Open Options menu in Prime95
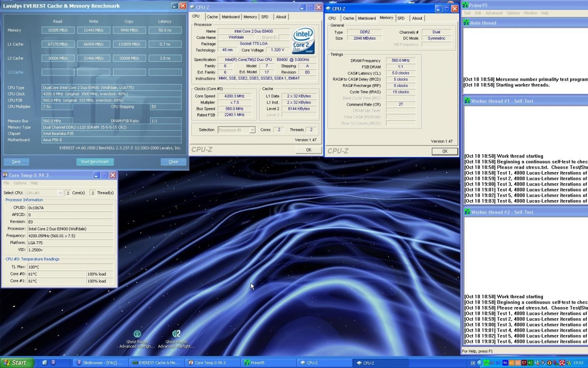Screen dimensions: 588x368 point(513,13)
